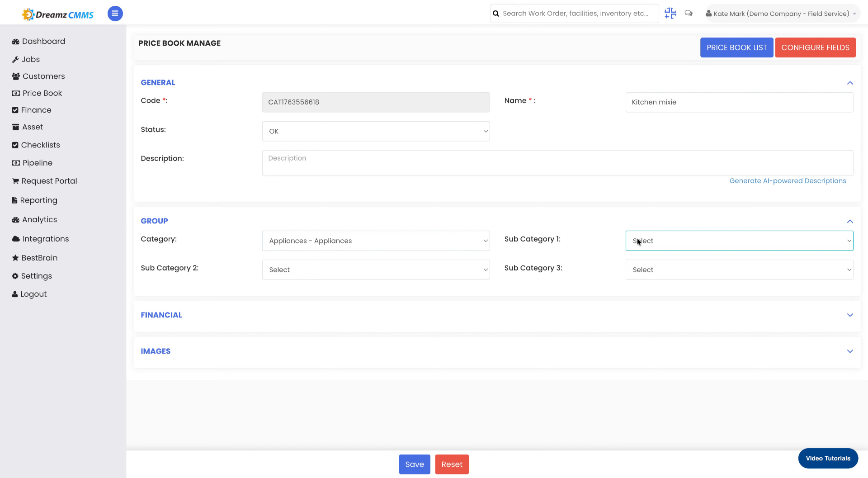Click the Logout user icon
868x478 pixels.
[15, 294]
